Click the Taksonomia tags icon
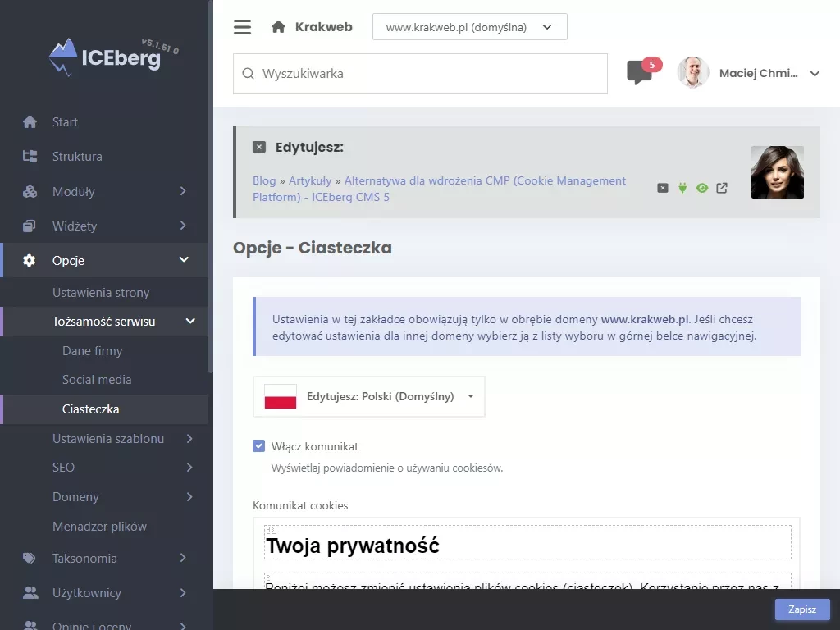 coord(30,558)
